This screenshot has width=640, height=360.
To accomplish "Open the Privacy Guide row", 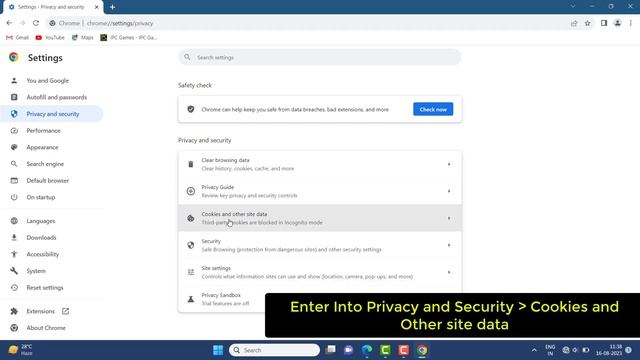I will (320, 191).
